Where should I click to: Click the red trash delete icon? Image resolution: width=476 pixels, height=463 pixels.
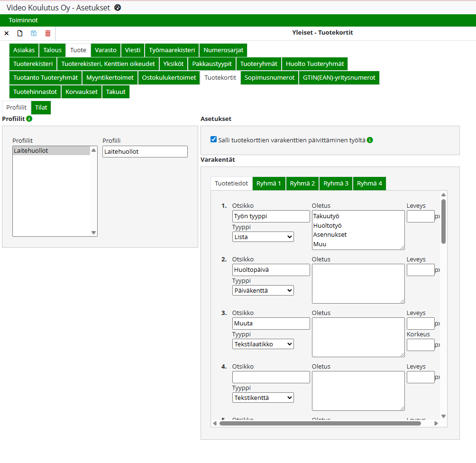[x=48, y=33]
